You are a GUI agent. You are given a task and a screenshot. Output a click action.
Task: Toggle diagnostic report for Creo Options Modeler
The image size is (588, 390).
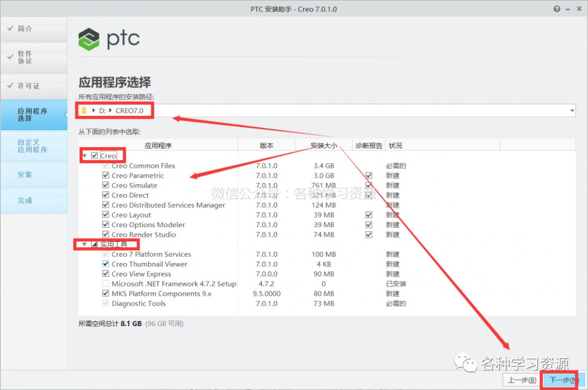369,224
